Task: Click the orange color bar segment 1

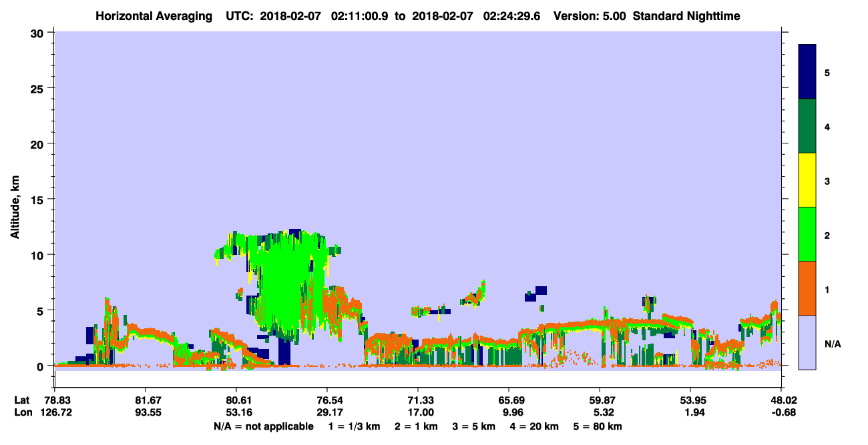Action: 807,288
